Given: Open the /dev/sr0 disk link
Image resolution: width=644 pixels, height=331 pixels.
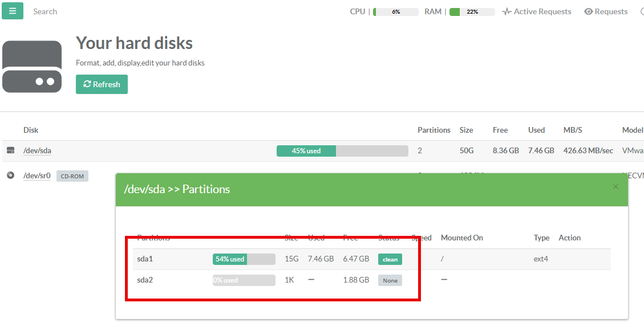Looking at the screenshot, I should pos(37,176).
